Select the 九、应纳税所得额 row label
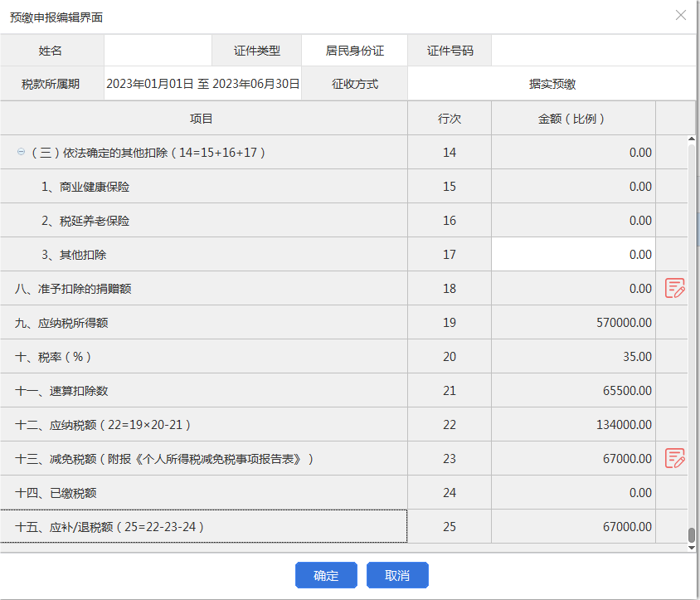 61,323
